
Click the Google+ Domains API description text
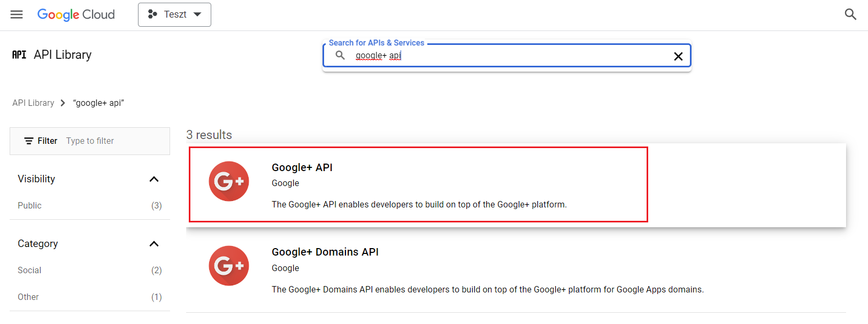click(x=488, y=289)
